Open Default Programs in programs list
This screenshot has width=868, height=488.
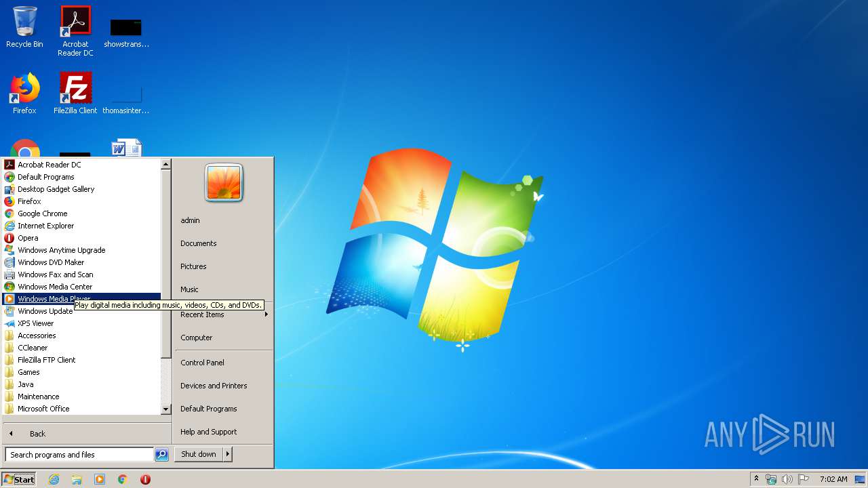[x=82, y=177]
